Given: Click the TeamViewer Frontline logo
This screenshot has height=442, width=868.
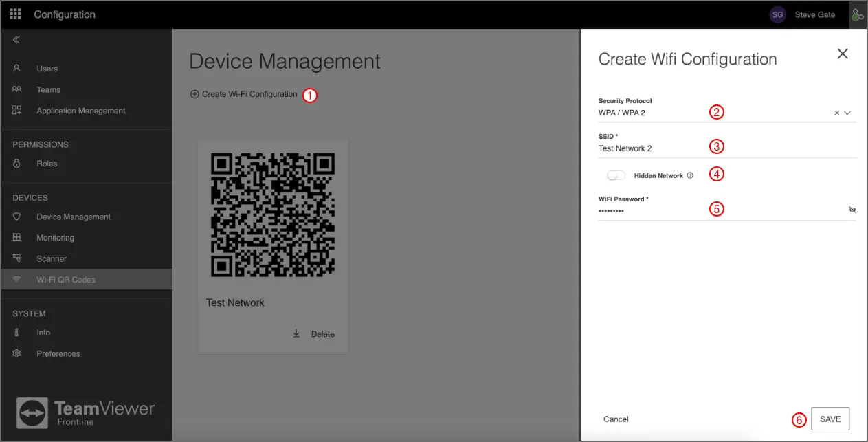Looking at the screenshot, I should 86,413.
